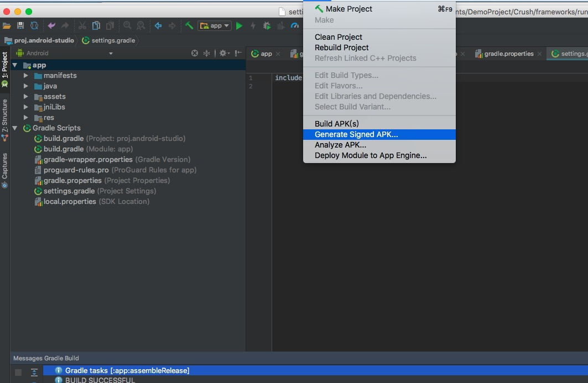Viewport: 588px width, 383px height.
Task: Click the Save All disk icon
Action: coord(20,26)
